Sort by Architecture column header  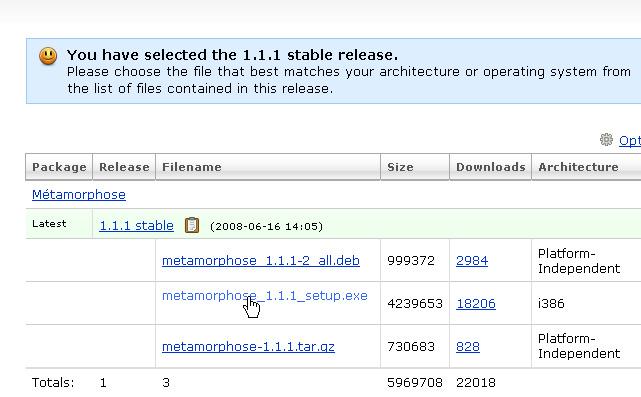(x=586, y=167)
